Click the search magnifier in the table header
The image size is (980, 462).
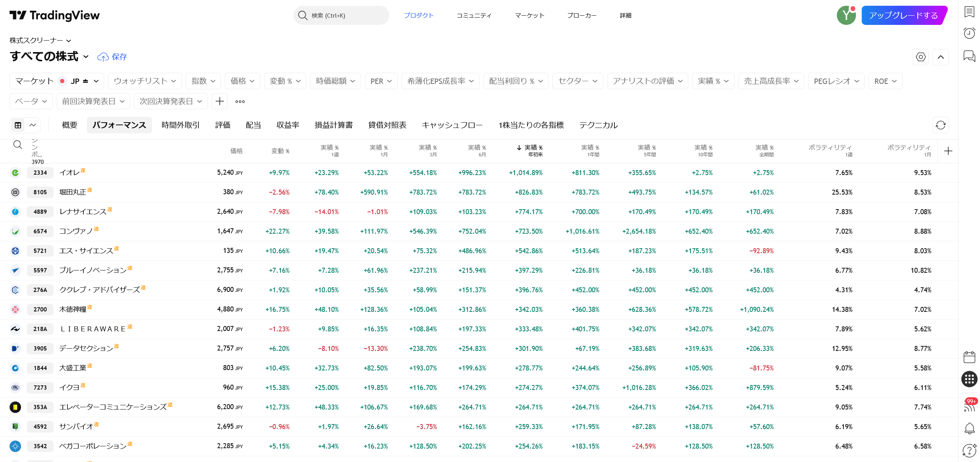tap(18, 145)
